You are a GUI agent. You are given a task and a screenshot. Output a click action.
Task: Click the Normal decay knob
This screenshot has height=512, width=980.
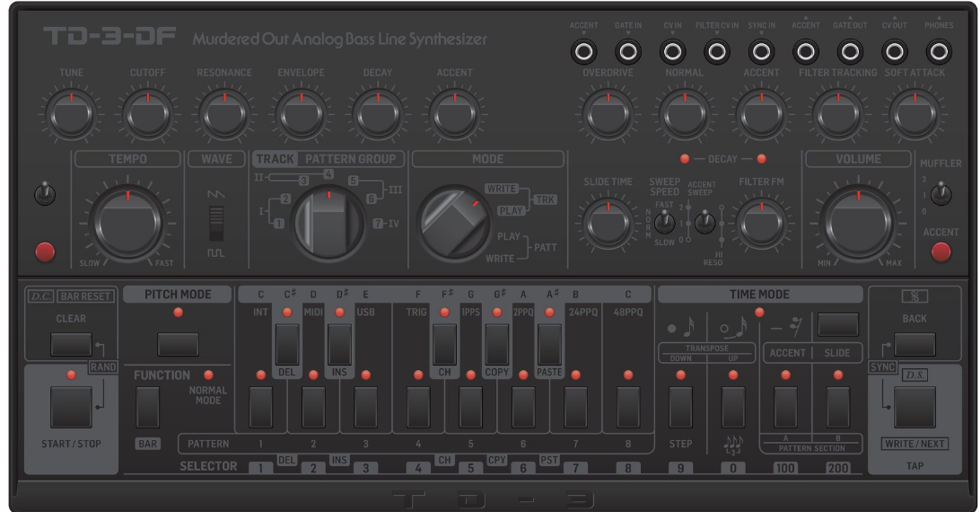click(685, 115)
